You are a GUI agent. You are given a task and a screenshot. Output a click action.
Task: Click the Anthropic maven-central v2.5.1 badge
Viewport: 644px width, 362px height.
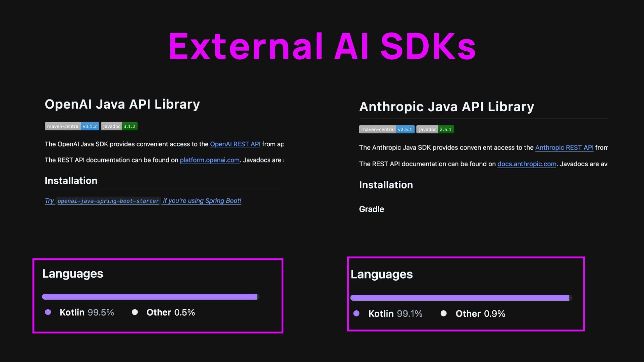click(x=387, y=129)
